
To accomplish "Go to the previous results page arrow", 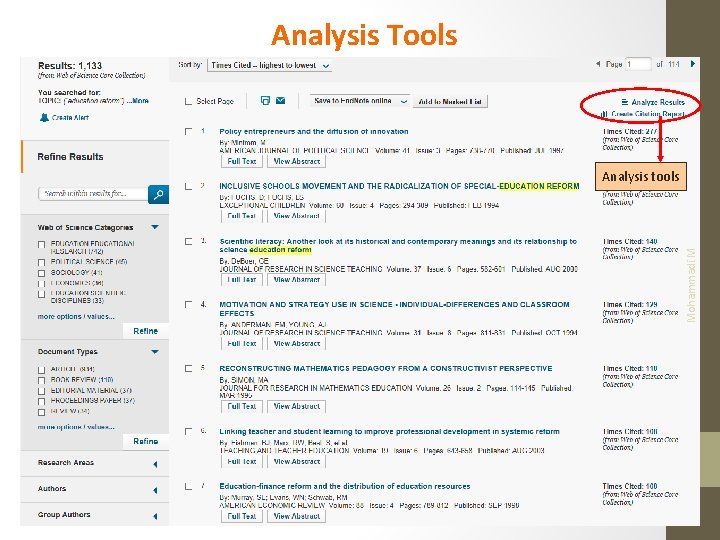I will click(x=598, y=64).
